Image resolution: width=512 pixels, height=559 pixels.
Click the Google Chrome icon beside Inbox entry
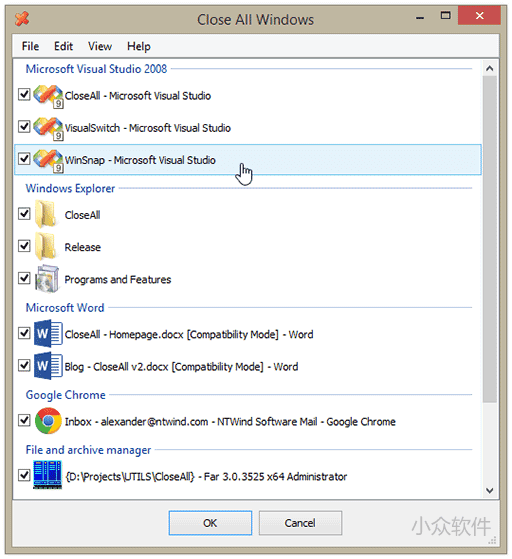coord(48,421)
